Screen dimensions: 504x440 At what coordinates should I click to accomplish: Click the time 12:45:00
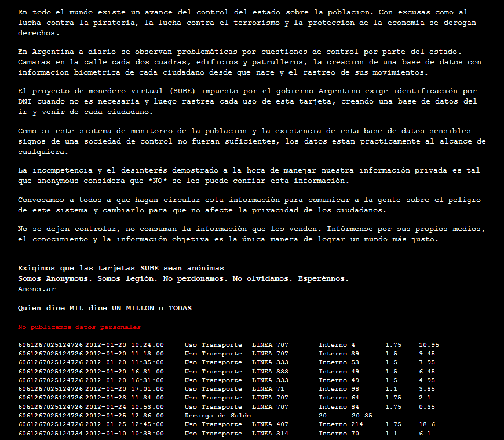[x=148, y=424]
